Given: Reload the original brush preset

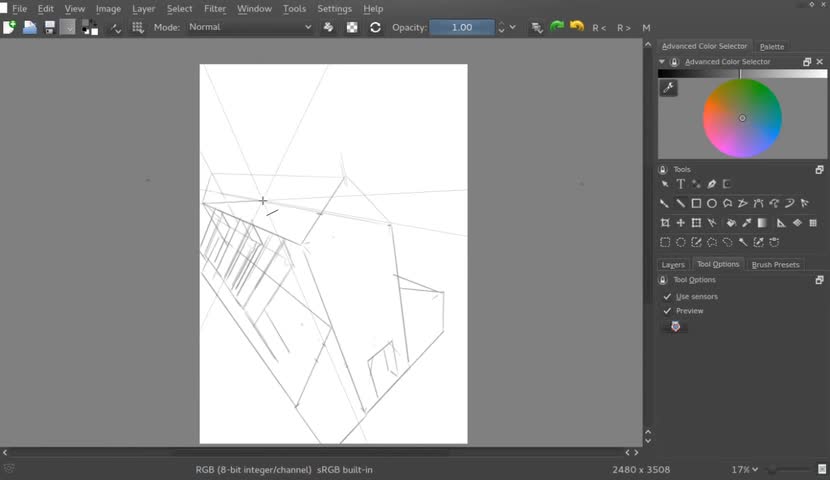Looking at the screenshot, I should click(x=375, y=28).
